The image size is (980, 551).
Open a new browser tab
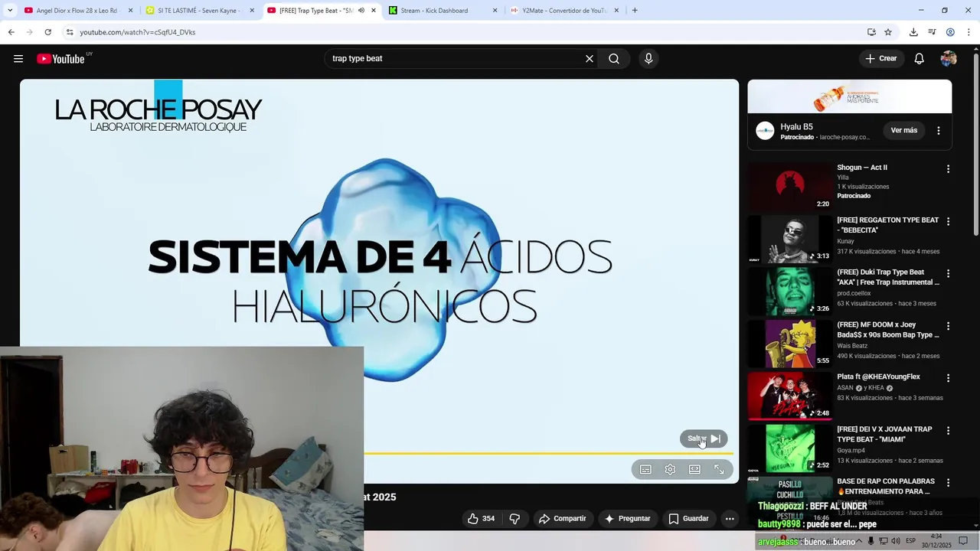point(635,11)
